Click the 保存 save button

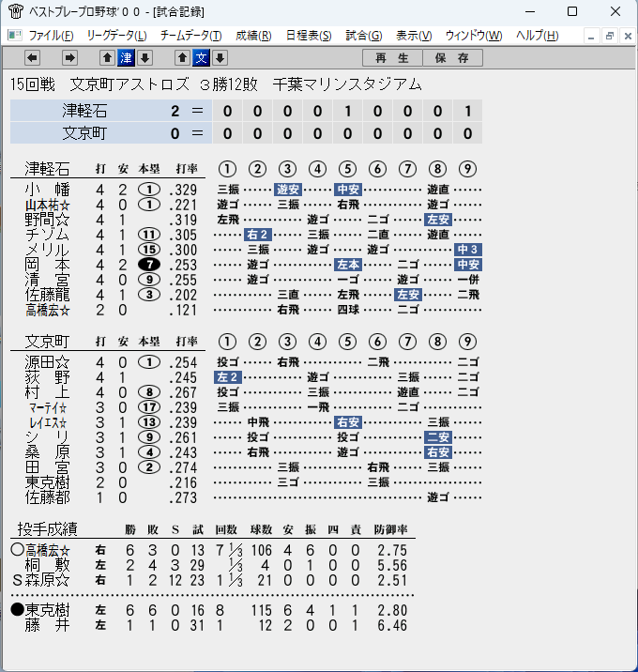coord(452,58)
